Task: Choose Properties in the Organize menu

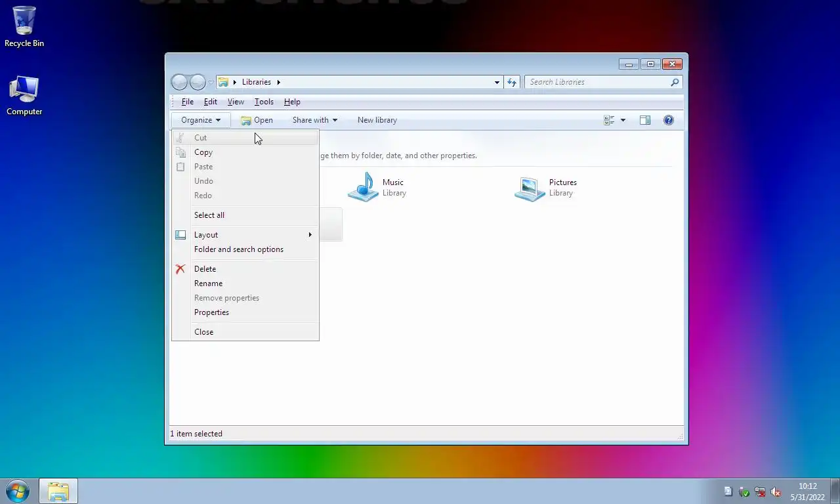Action: click(245, 312)
